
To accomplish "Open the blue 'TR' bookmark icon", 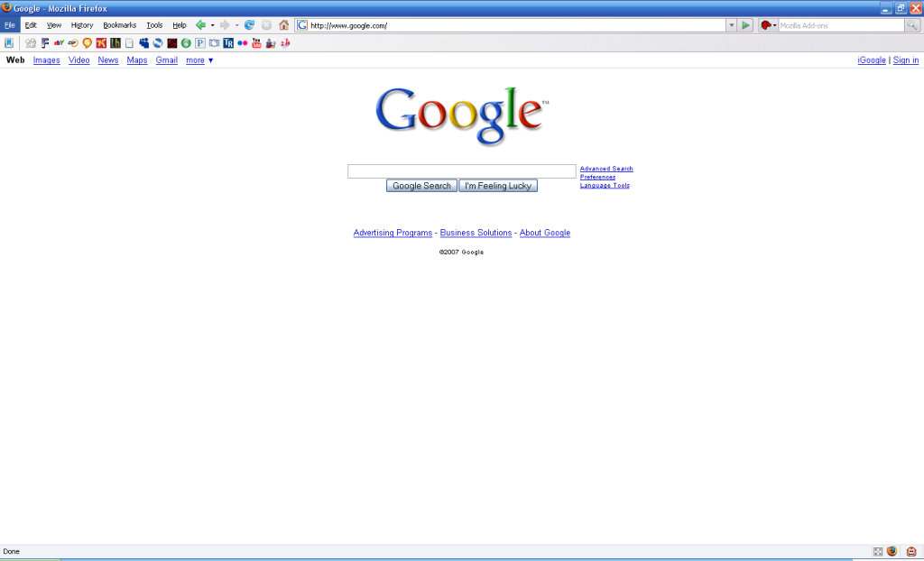I will [x=228, y=43].
